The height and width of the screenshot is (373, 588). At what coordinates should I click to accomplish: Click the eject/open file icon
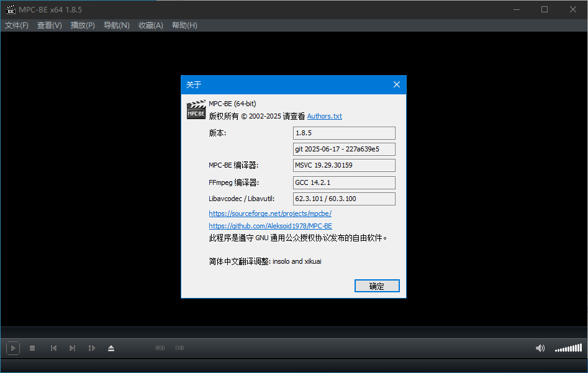pos(111,348)
